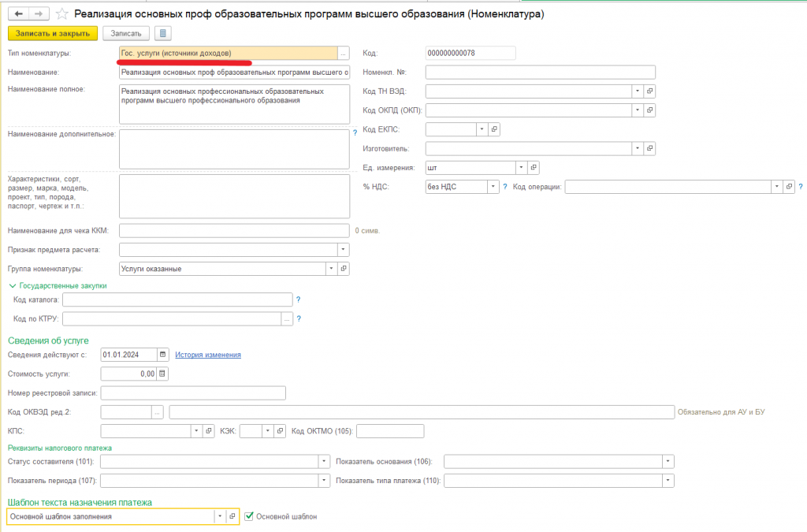The image size is (807, 532).
Task: Expand the Показатель типа платежа (110) dropdown
Action: pos(668,481)
